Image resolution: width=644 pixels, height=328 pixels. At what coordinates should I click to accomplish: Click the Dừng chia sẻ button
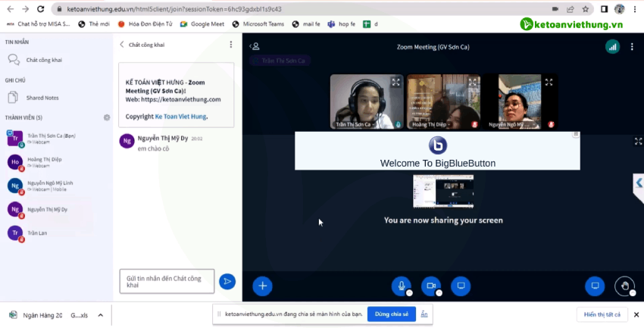coord(391,314)
